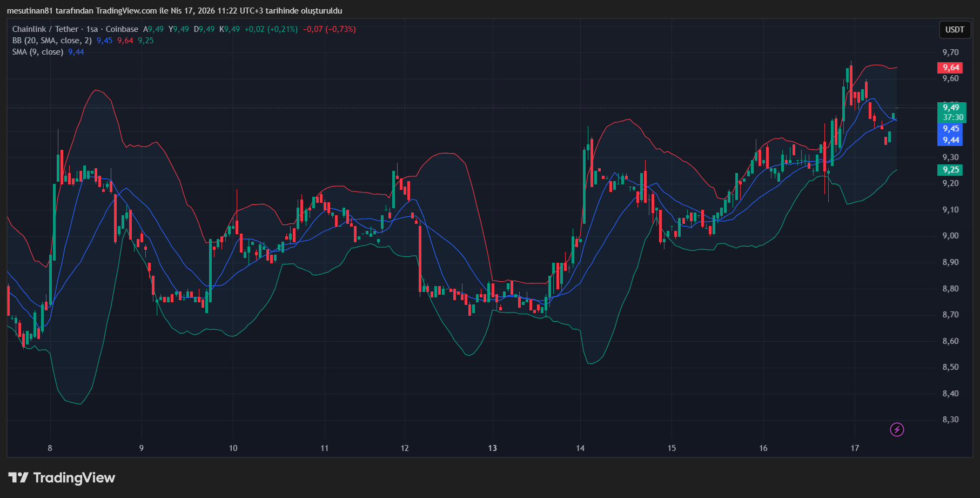The image size is (980, 498).
Task: Click the red -0,07 (-0,73%) change value
Action: point(329,29)
